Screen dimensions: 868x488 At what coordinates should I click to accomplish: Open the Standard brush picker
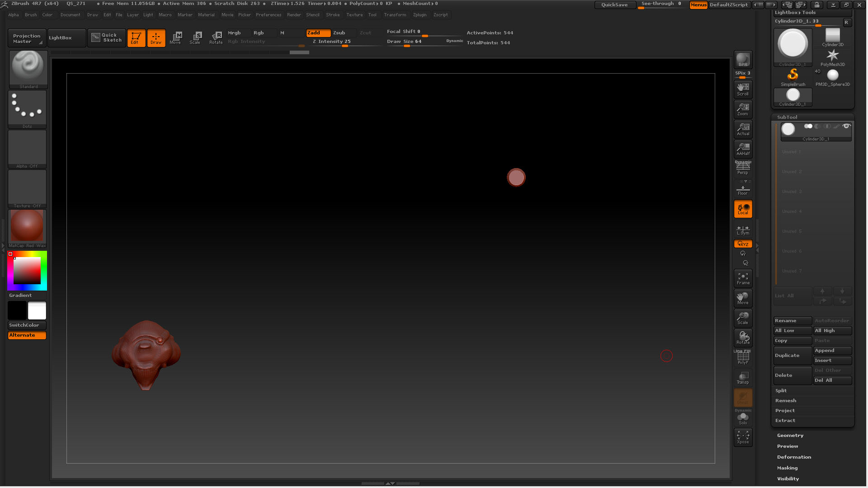coord(28,69)
